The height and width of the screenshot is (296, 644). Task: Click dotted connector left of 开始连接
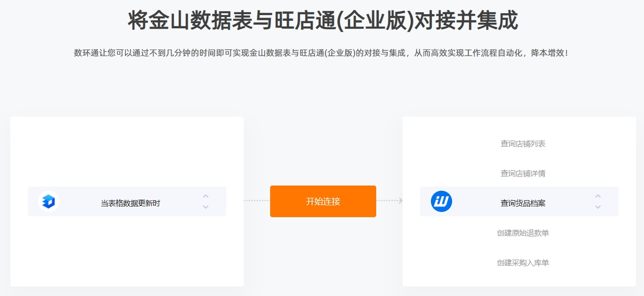click(256, 201)
